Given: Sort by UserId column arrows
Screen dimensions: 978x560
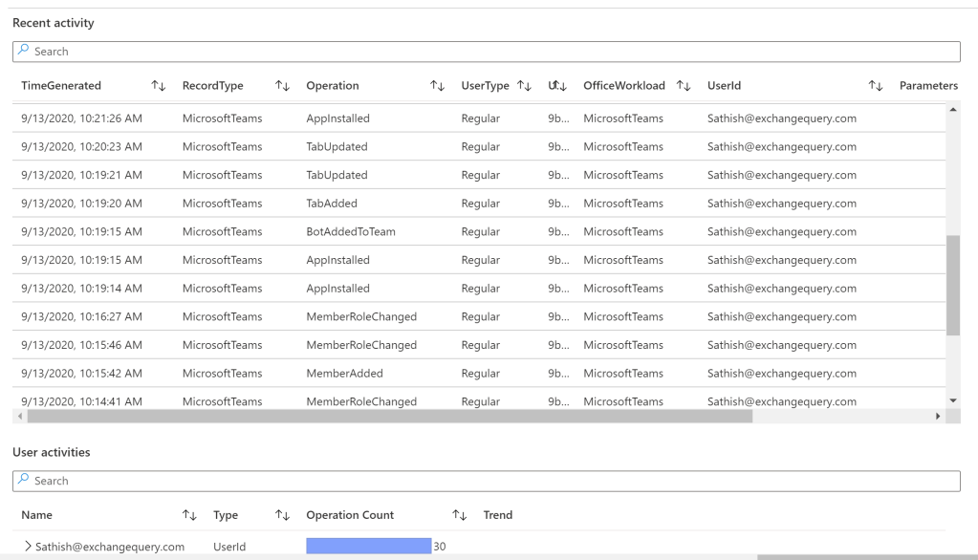Looking at the screenshot, I should pos(875,86).
